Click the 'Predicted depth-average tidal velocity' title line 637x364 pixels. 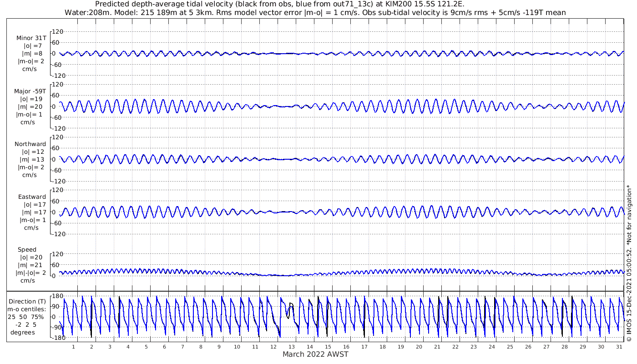(280, 4)
